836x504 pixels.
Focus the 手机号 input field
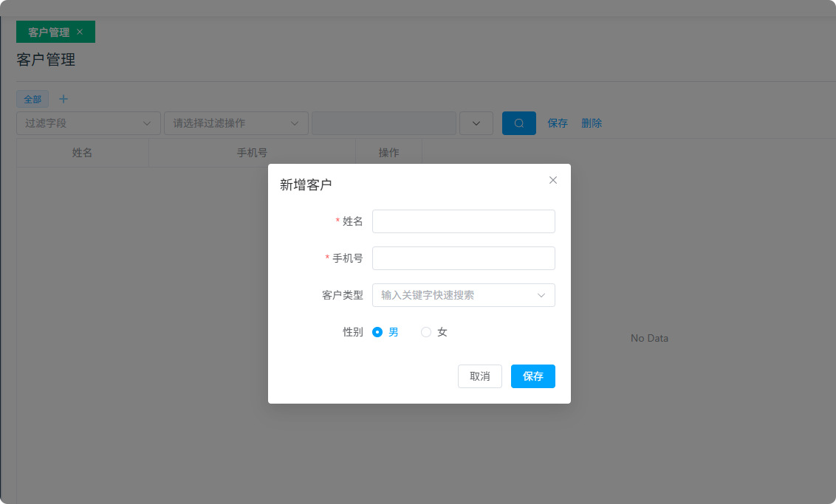point(464,258)
